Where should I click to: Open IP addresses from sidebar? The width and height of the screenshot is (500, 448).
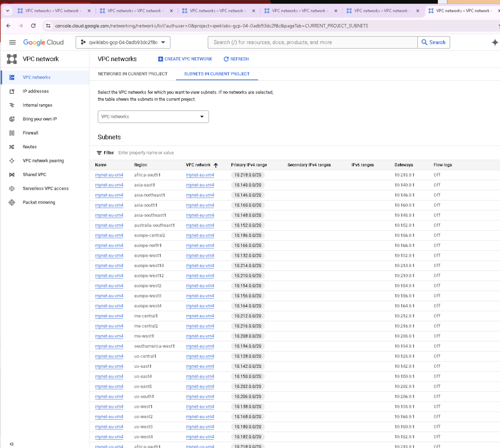[x=36, y=91]
